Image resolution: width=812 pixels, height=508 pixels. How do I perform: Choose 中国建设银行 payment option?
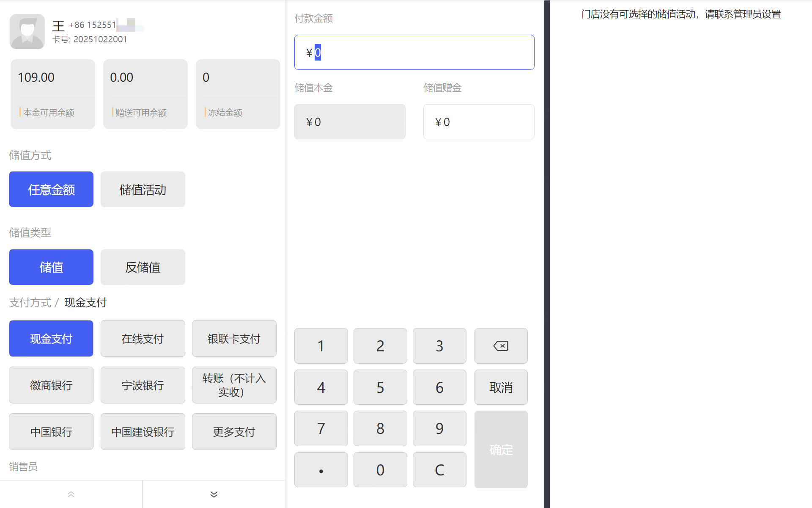tap(143, 432)
